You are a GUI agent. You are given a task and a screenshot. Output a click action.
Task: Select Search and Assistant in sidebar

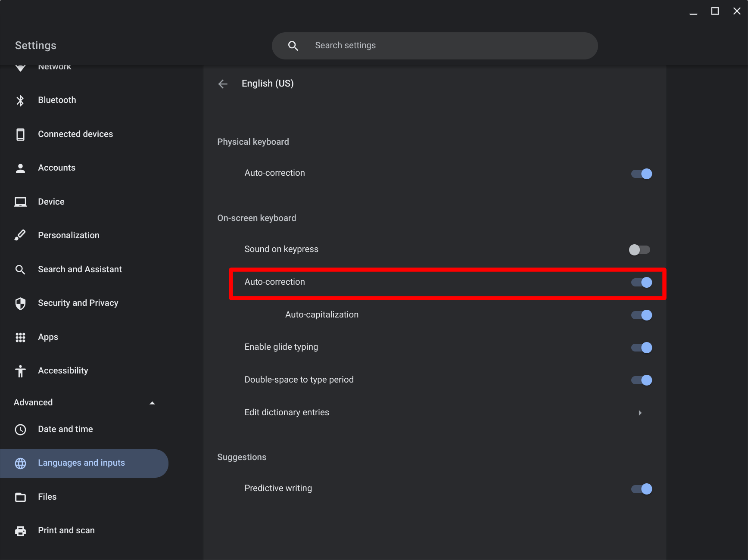(79, 269)
